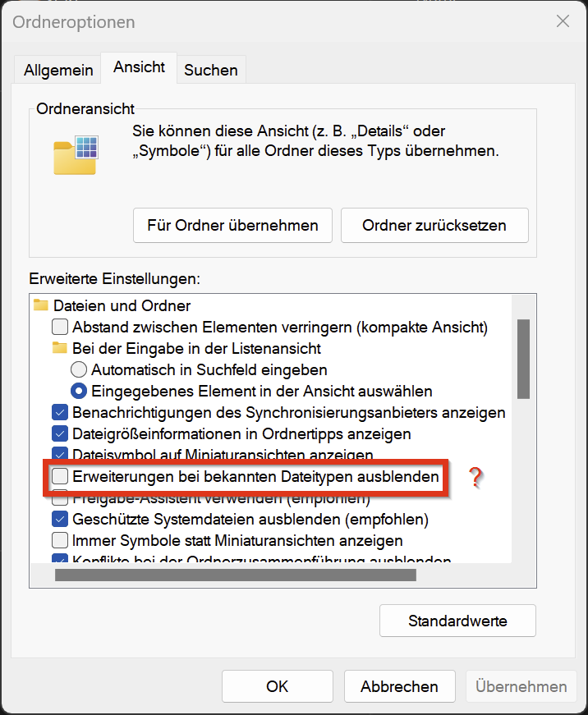Screen dimensions: 588x715
Task: Uncheck Dateigrößeinformationen in Ordnertipps anzeigen
Action: point(60,433)
